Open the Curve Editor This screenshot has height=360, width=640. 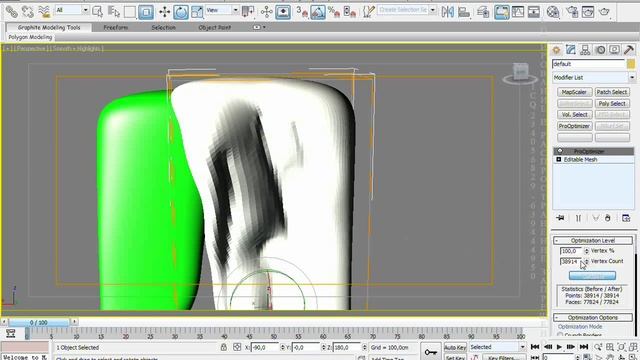pos(518,11)
